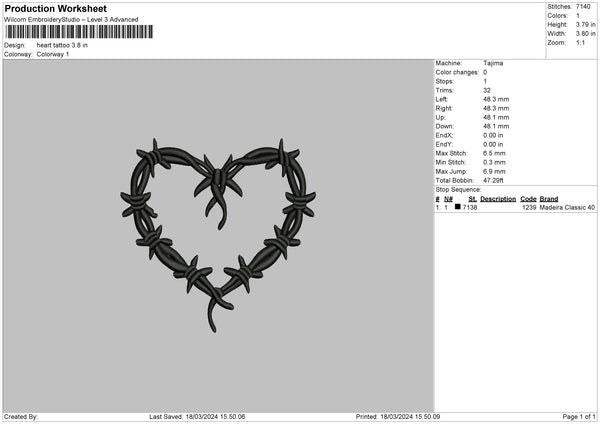Click thread code 1239
The image size is (600, 424).
pyautogui.click(x=528, y=207)
